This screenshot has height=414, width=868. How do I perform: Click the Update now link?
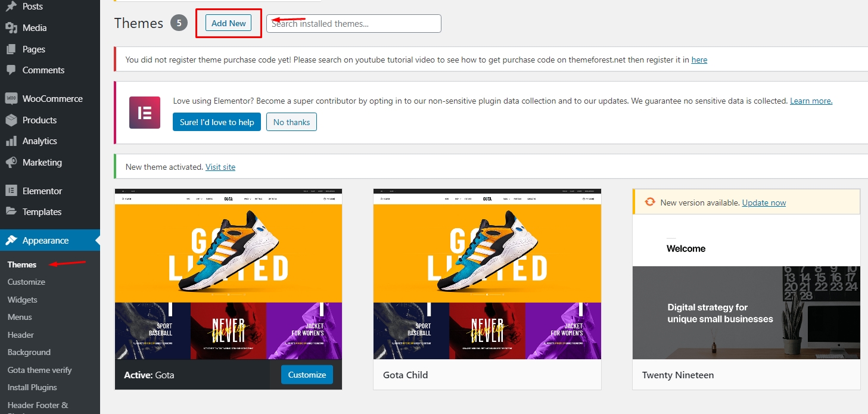(764, 203)
